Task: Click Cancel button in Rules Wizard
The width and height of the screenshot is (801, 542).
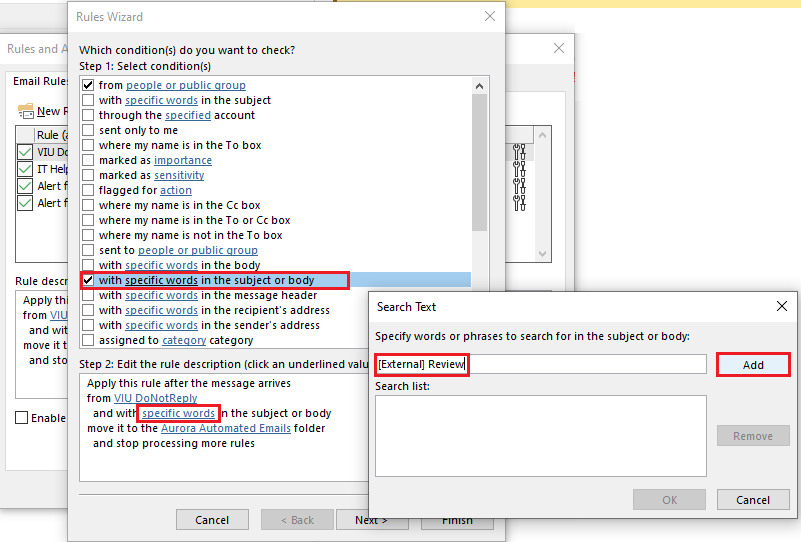Action: point(212,520)
